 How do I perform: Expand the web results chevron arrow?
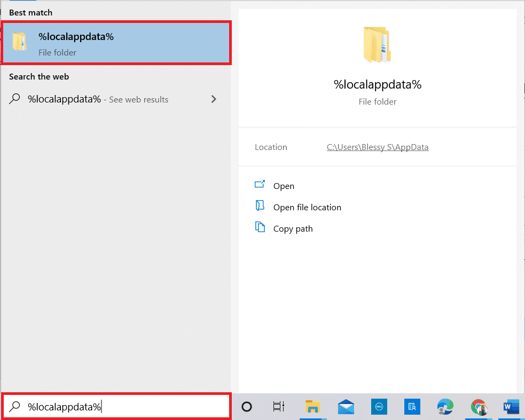point(214,99)
